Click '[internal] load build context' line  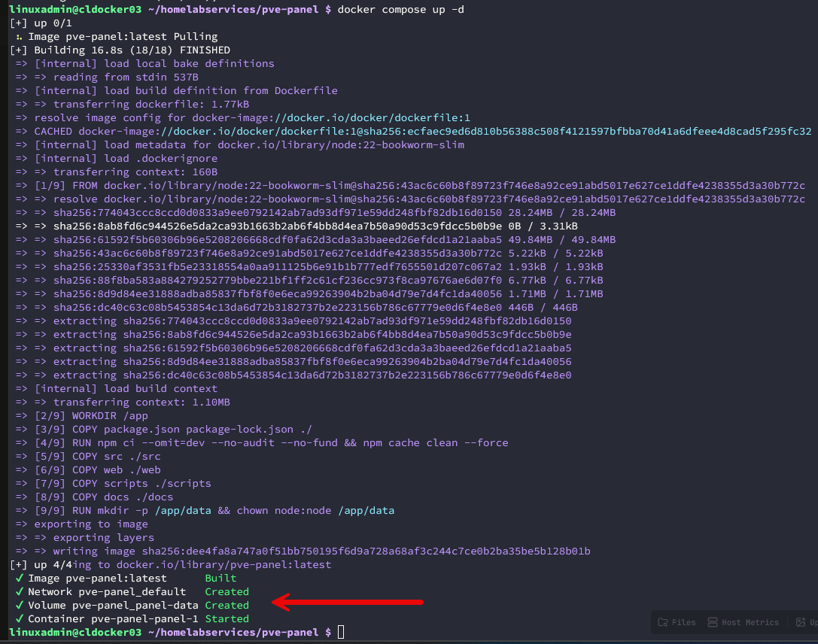tap(117, 389)
